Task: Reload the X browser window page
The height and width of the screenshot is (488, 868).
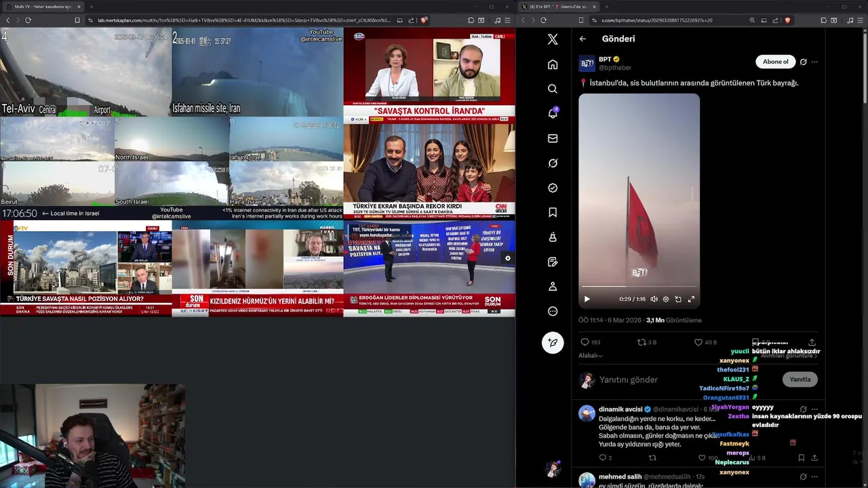Action: pos(543,20)
